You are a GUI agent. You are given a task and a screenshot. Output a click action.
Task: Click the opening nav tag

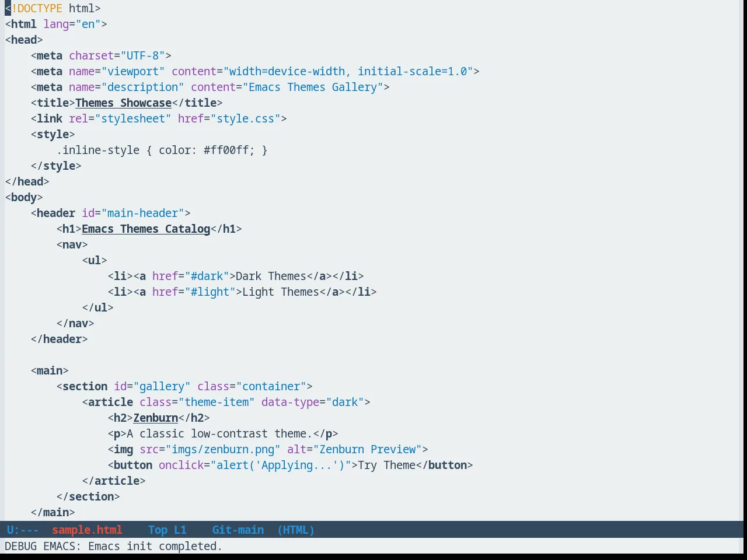click(72, 244)
